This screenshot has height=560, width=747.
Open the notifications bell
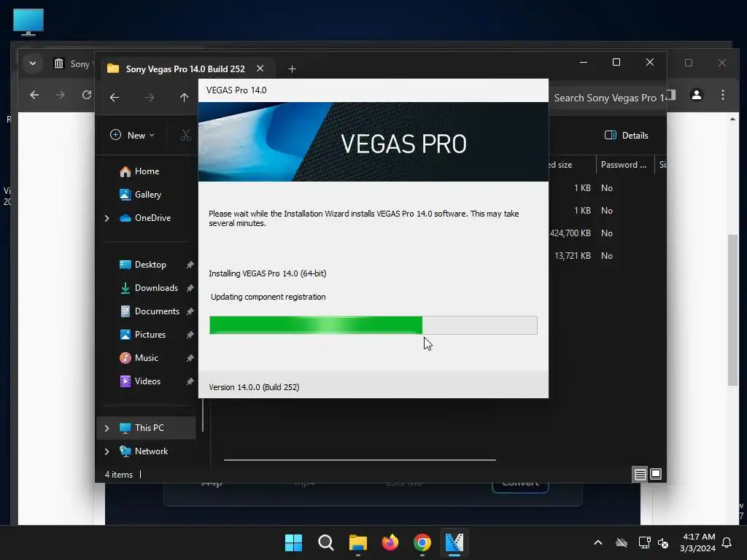coord(727,542)
